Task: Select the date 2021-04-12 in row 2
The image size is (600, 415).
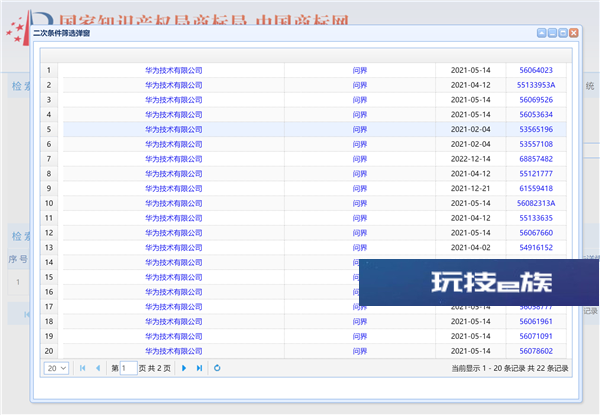Action: click(470, 85)
